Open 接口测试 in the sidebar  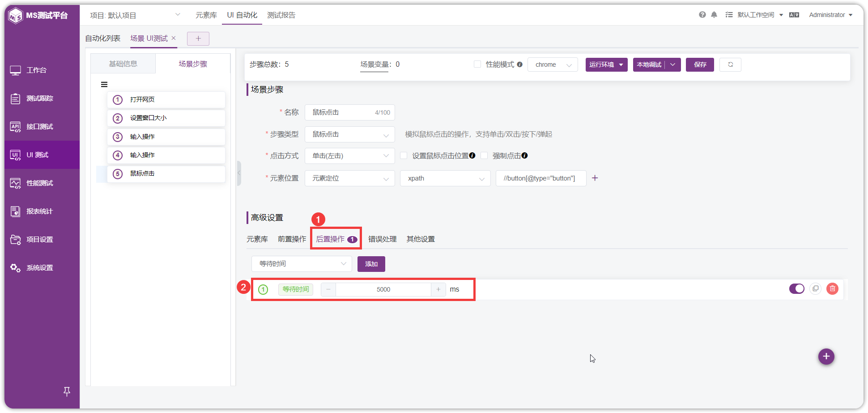42,127
